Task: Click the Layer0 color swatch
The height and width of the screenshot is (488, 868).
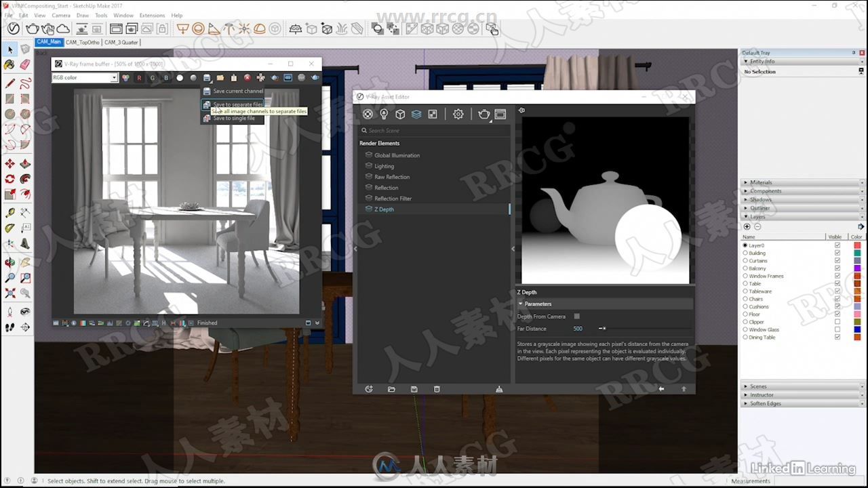Action: (x=857, y=245)
